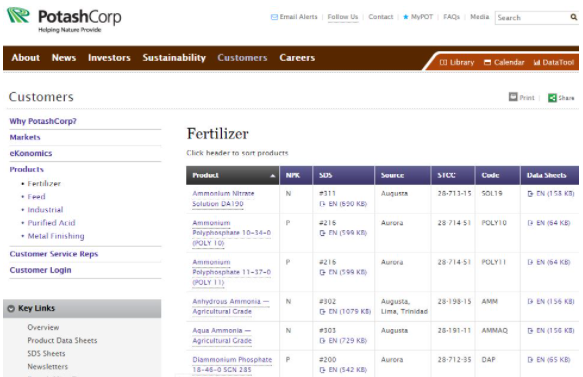Open Product Data Sheets in Key Links
Viewport: 583px width, 377px height.
tap(62, 341)
